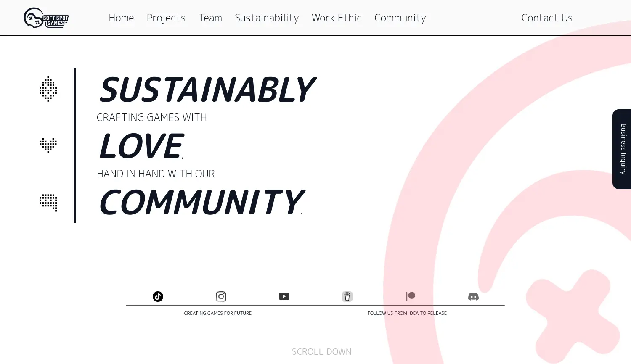Select Community in the top navigation
Image resolution: width=631 pixels, height=364 pixels.
[x=400, y=18]
